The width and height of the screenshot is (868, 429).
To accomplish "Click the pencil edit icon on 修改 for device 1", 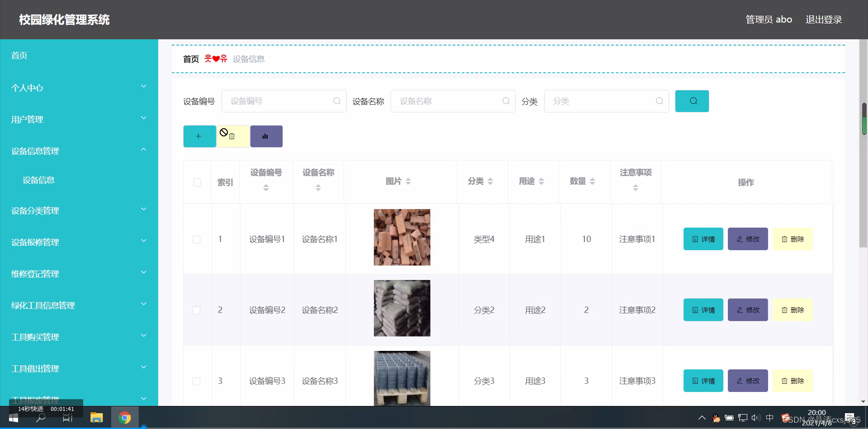I will 740,239.
